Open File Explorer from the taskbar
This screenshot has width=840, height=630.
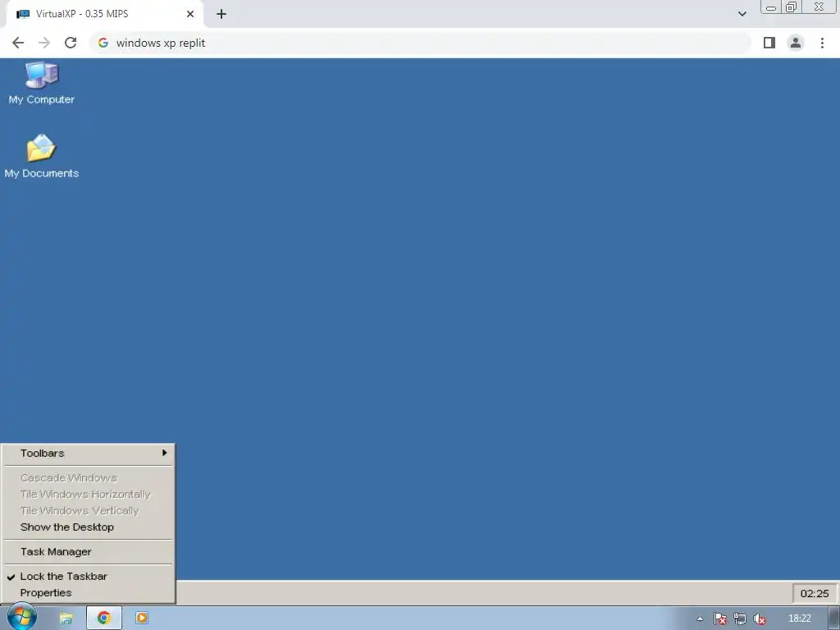click(x=66, y=619)
